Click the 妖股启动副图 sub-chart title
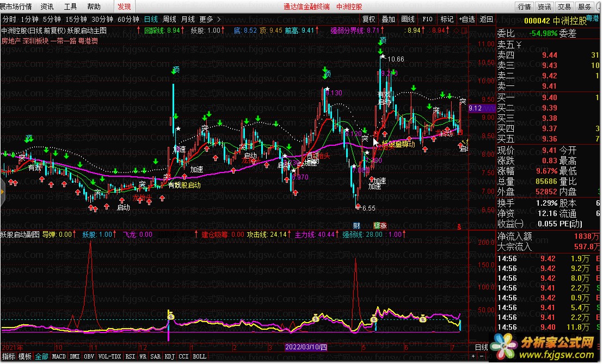 coord(20,235)
